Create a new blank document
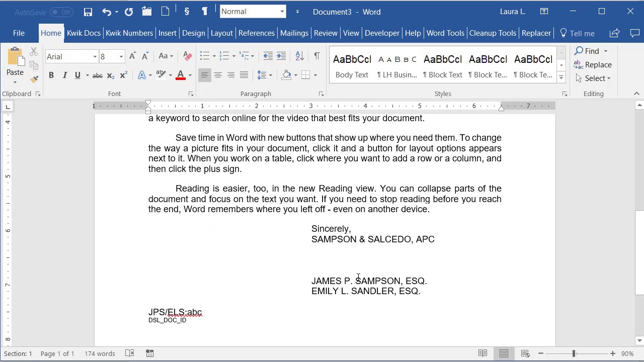Image resolution: width=644 pixels, height=362 pixels. click(165, 12)
